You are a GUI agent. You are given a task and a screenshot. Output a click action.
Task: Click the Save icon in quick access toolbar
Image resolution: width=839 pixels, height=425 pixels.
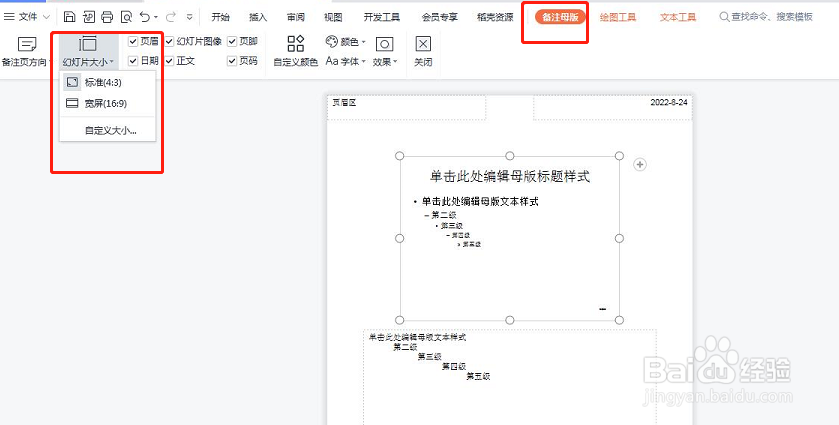(x=69, y=17)
